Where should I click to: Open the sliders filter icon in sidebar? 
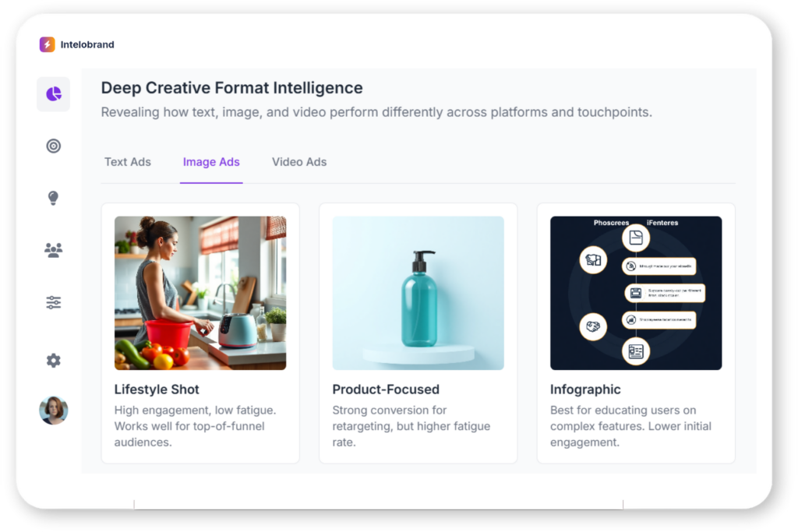[x=54, y=303]
